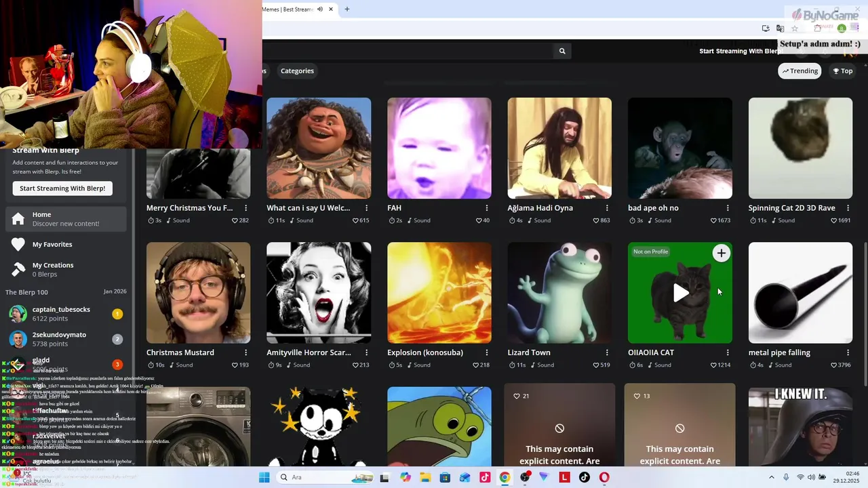
Task: Open Windows Start menu
Action: [264, 477]
